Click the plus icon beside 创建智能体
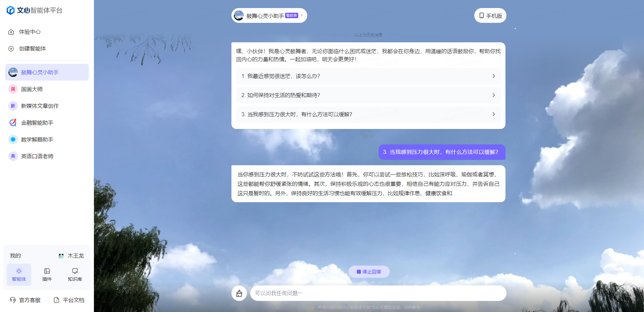This screenshot has height=312, width=644. click(x=11, y=49)
